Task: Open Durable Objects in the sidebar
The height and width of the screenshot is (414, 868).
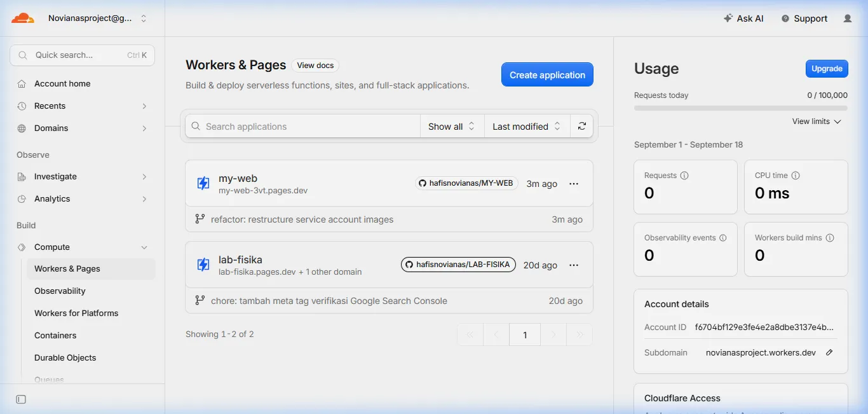Action: [x=65, y=357]
